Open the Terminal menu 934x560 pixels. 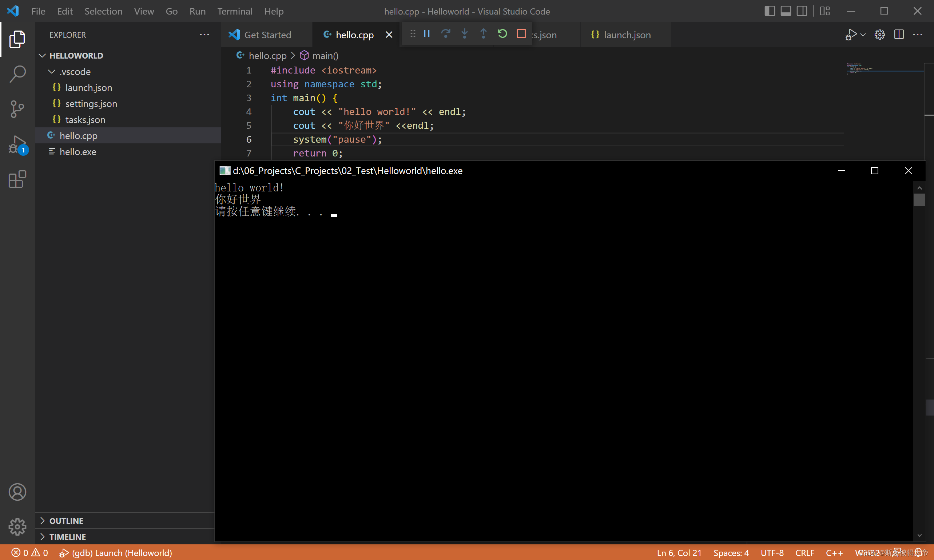pyautogui.click(x=235, y=11)
